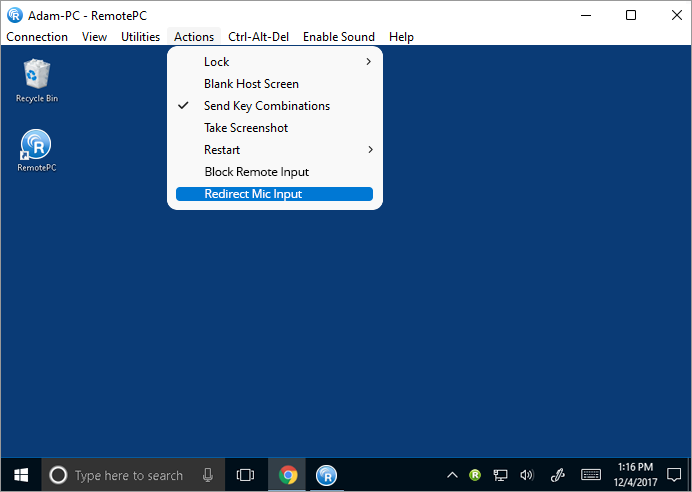
Task: Expand the Restart submenu
Action: (275, 150)
